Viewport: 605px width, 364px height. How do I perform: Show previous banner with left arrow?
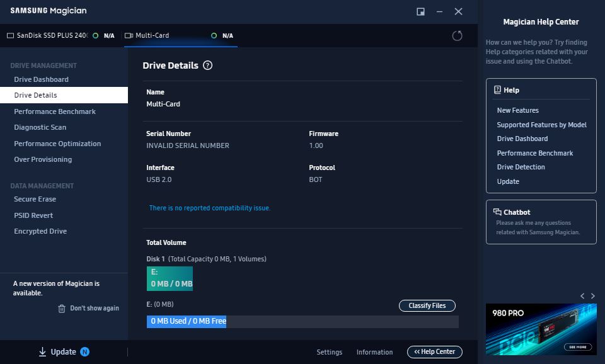coord(582,296)
